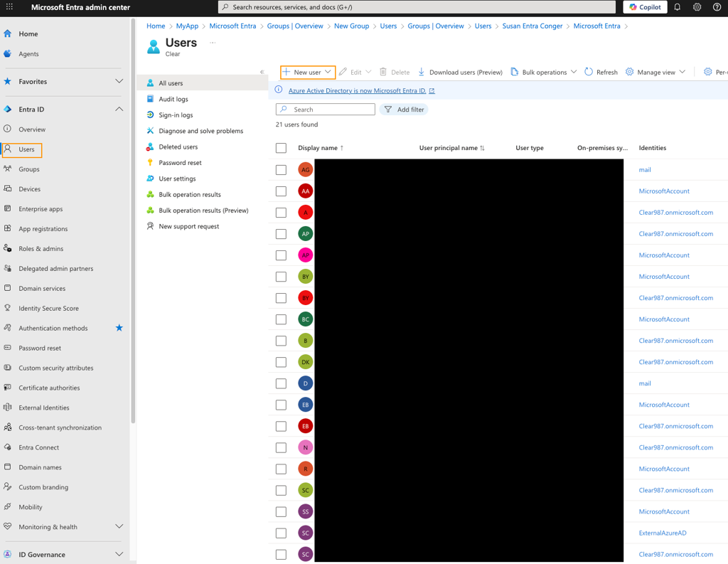
Task: Check the select-all checkbox in table header
Action: (x=281, y=148)
